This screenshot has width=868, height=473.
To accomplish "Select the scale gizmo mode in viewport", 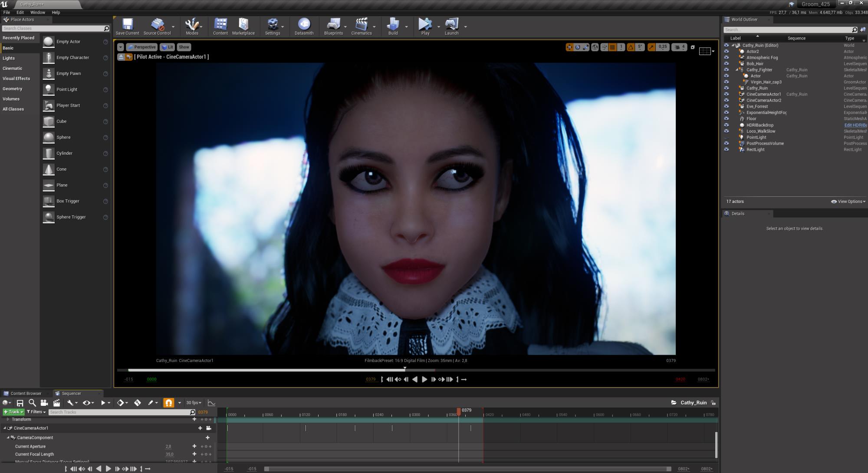I will (586, 47).
